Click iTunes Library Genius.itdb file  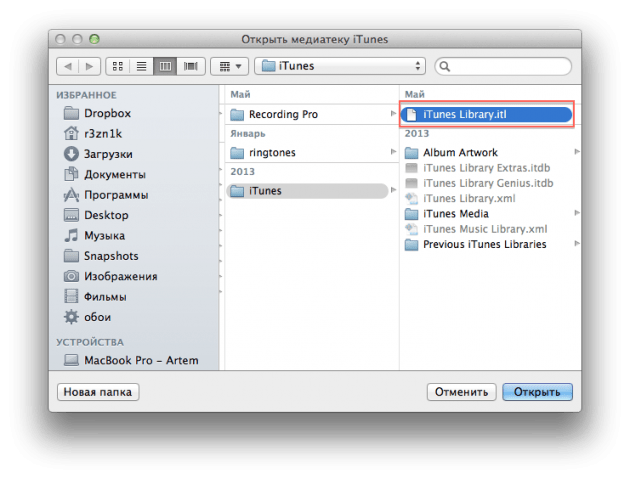[487, 183]
